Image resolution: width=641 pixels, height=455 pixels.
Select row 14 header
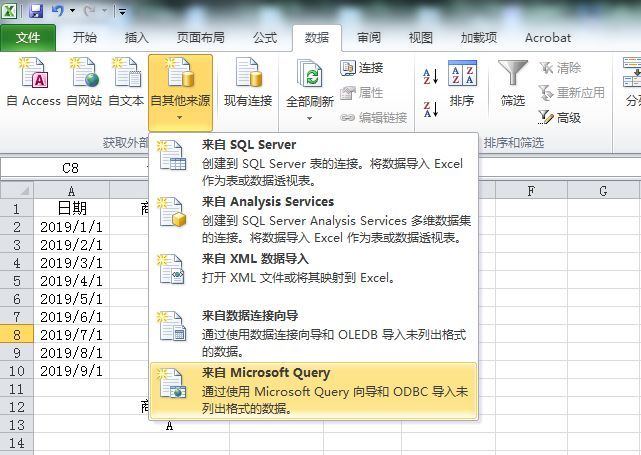17,443
